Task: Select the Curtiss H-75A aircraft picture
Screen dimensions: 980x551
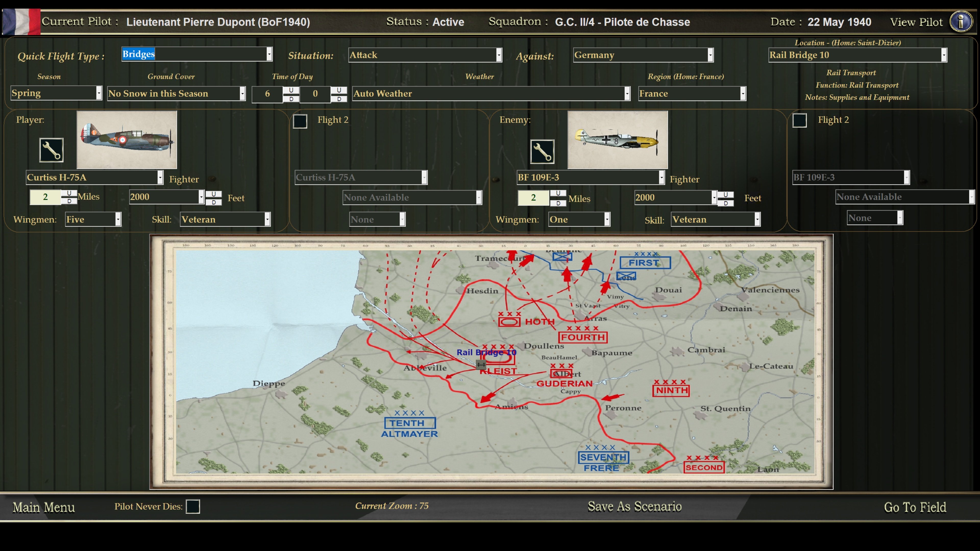Action: pyautogui.click(x=127, y=140)
